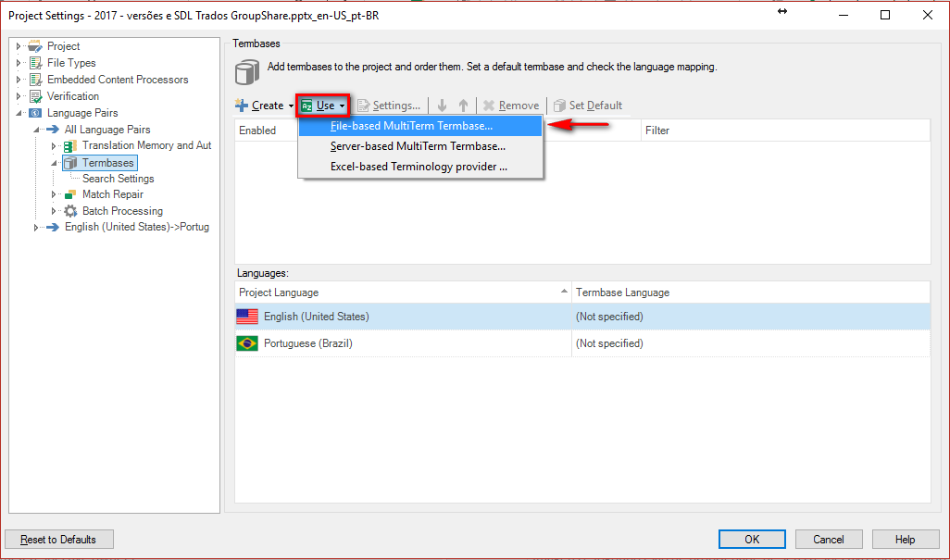Click the All Language Pairs arrow icon
The image size is (950, 560).
54,130
